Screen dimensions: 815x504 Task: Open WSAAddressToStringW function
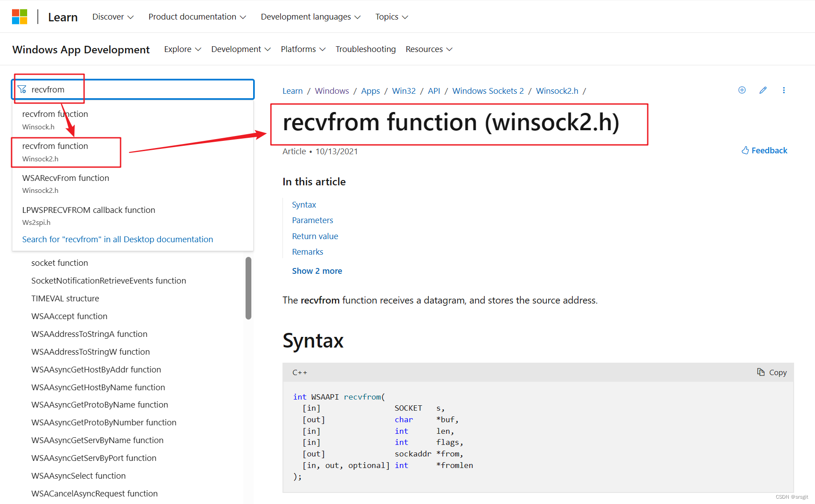point(90,352)
